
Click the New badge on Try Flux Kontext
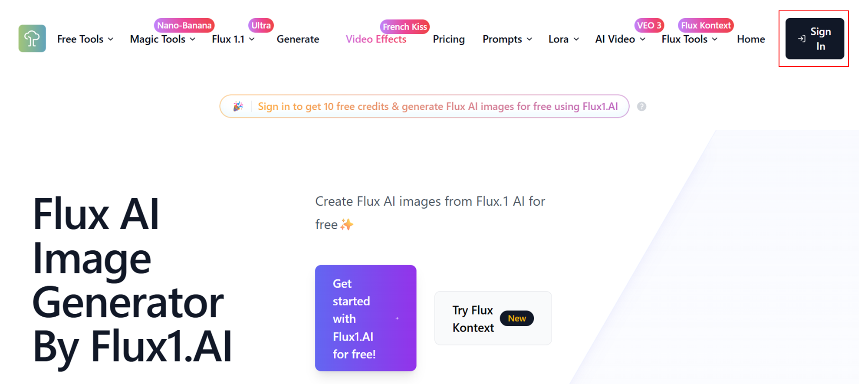point(517,318)
